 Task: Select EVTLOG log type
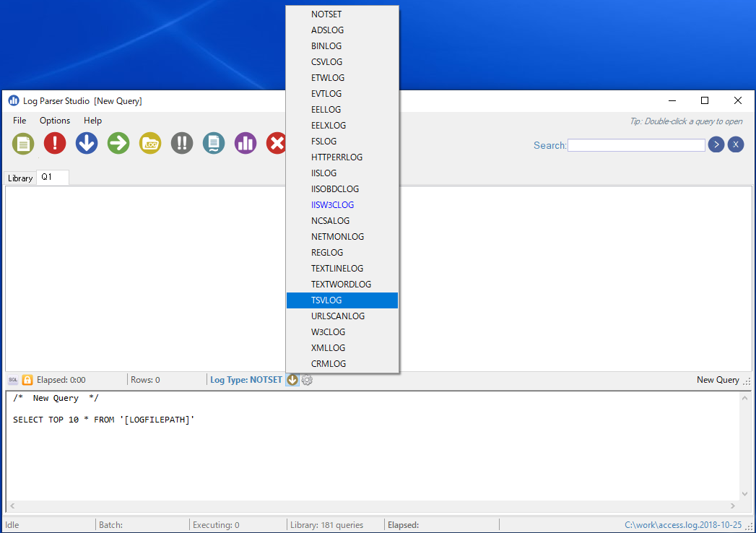coord(342,94)
